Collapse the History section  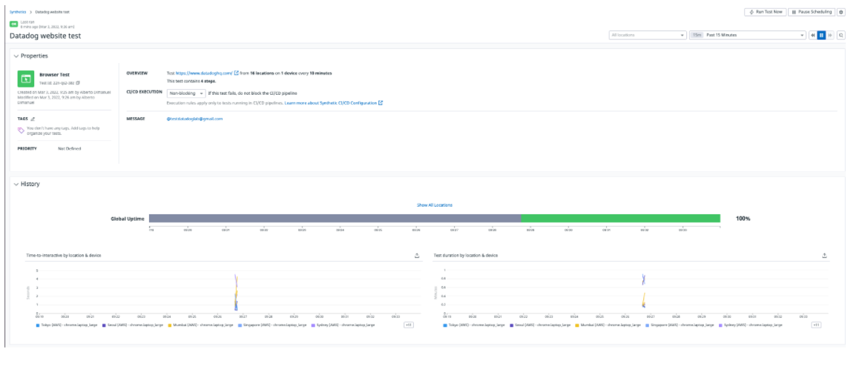tap(16, 185)
